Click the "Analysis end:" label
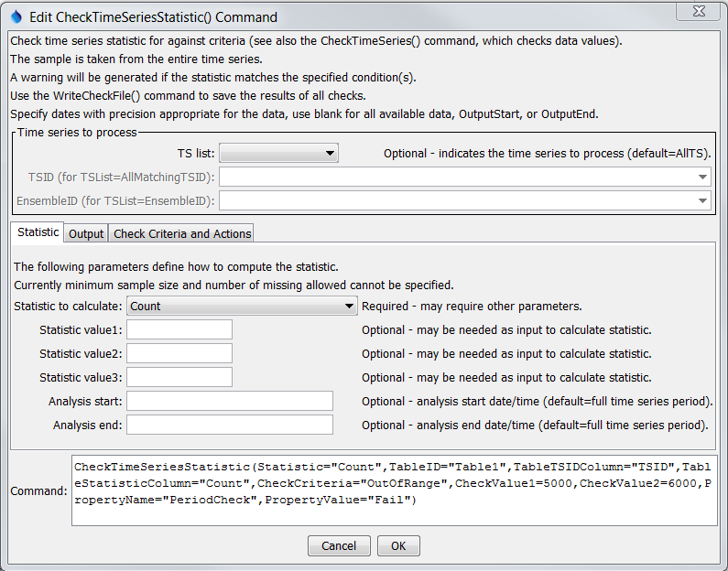Viewport: 728px width, 571px height. 87,425
